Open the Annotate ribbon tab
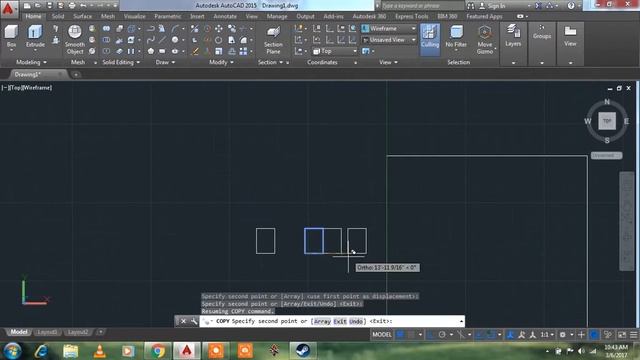This screenshot has width=640, height=360. pyautogui.click(x=225, y=16)
